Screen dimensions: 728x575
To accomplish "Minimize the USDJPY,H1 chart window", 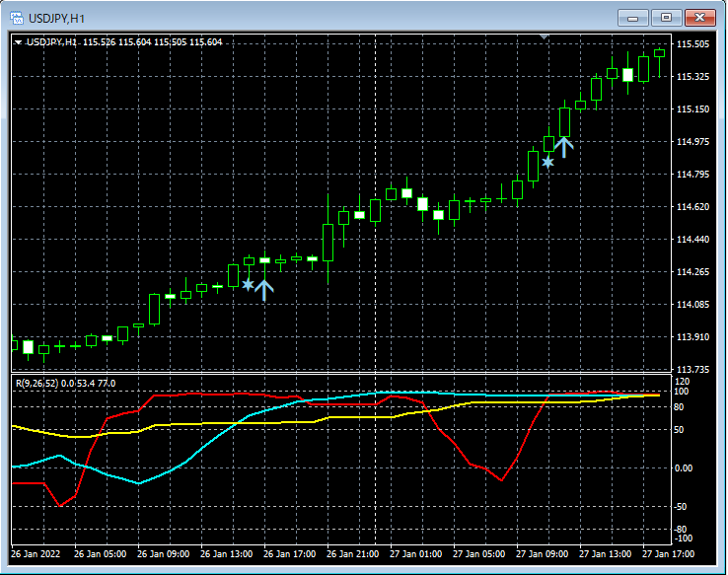I will [x=632, y=18].
